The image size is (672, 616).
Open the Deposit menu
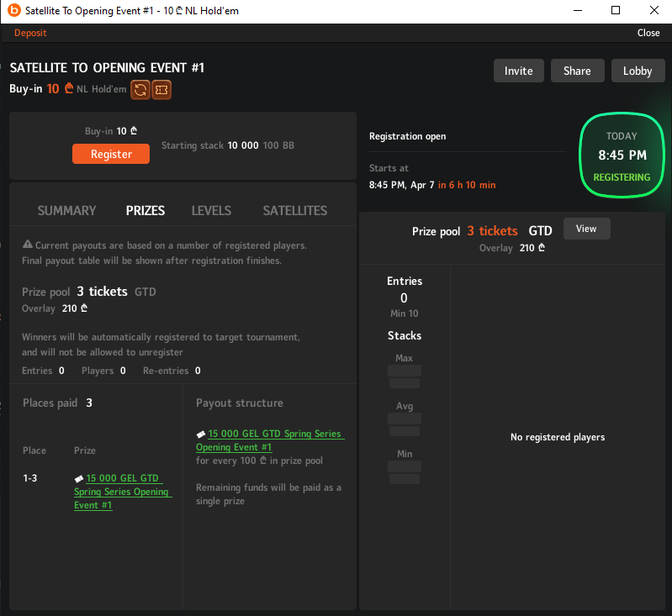point(30,33)
